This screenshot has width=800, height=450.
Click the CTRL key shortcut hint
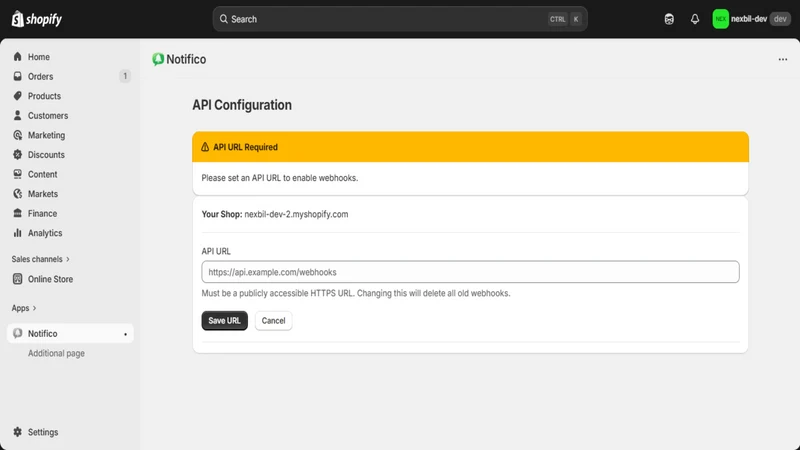coord(557,19)
